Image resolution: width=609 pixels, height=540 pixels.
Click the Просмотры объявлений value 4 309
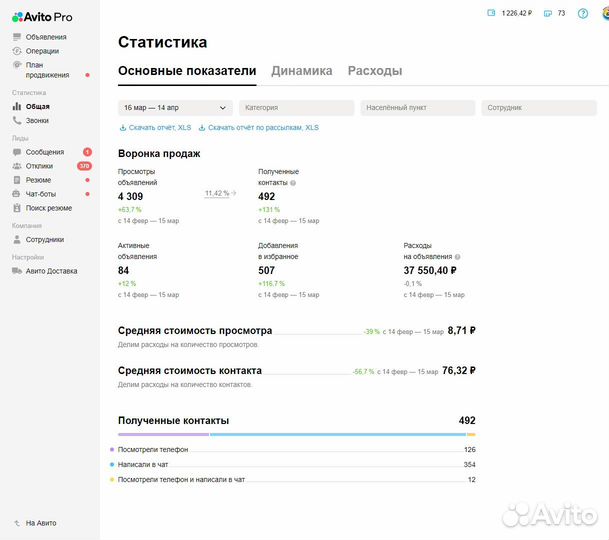pos(130,197)
